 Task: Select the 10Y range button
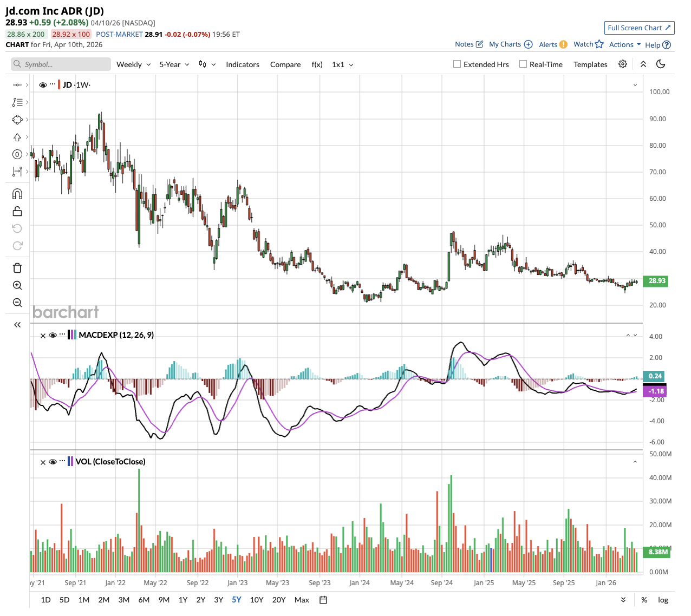pyautogui.click(x=257, y=600)
